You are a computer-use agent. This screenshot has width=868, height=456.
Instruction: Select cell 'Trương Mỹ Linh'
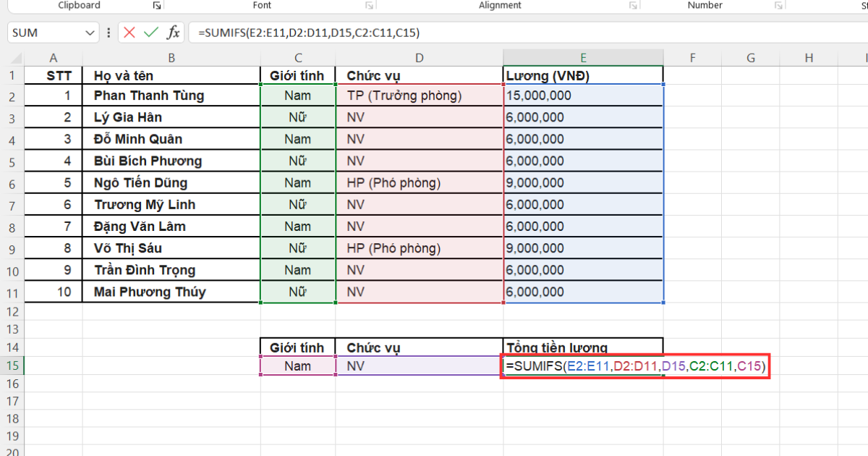coord(171,205)
